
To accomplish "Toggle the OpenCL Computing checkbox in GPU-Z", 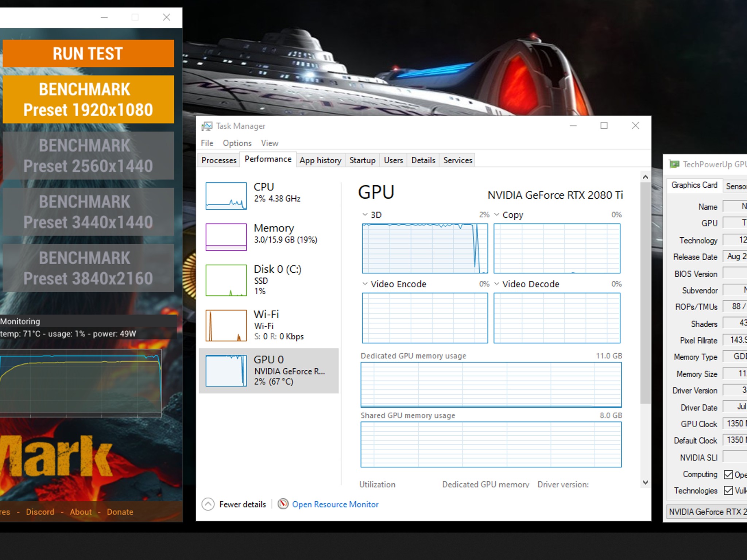I will pos(728,474).
